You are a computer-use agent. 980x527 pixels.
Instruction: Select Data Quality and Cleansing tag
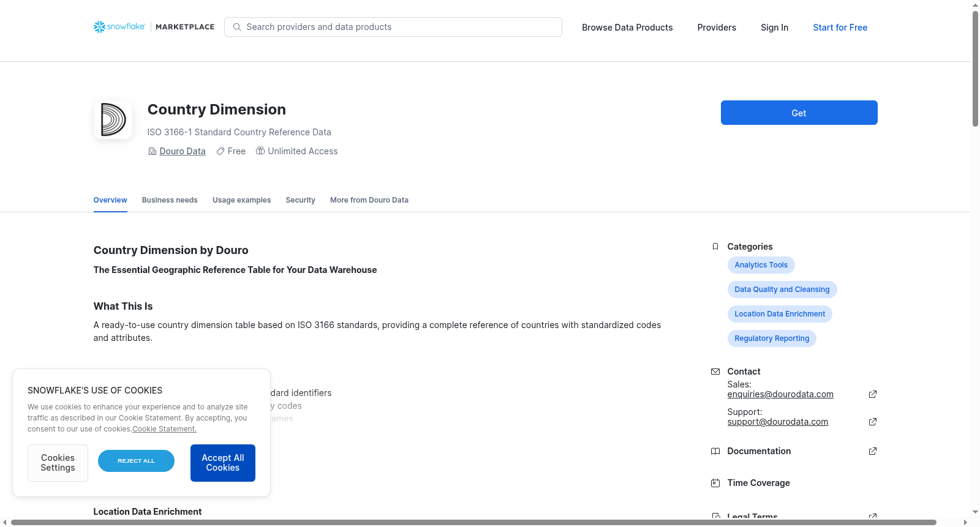[x=782, y=290]
